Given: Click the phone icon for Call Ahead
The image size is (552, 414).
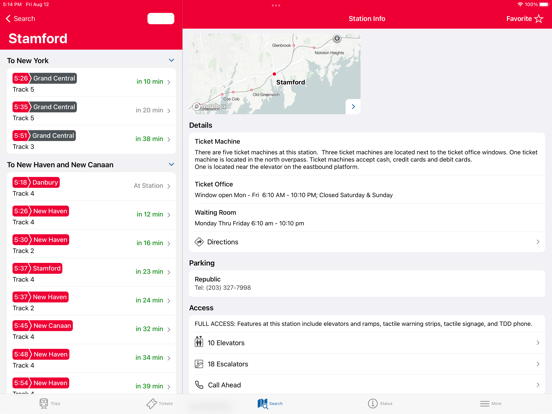Looking at the screenshot, I should click(199, 385).
